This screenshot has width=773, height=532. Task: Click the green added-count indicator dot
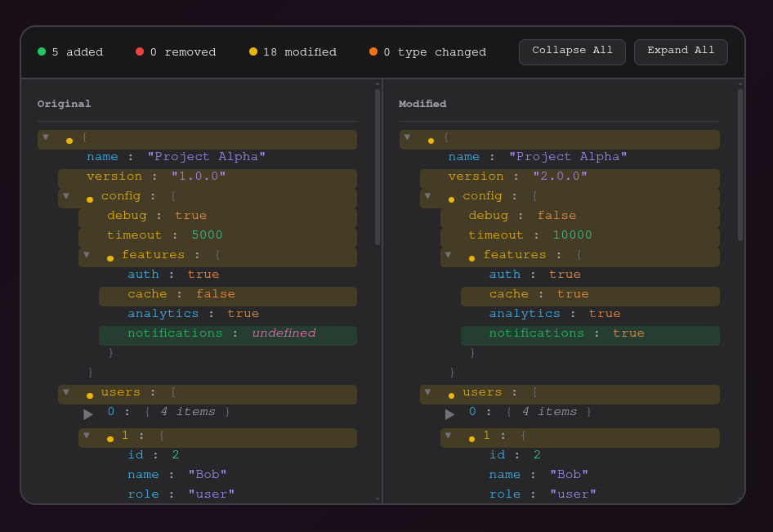click(40, 51)
